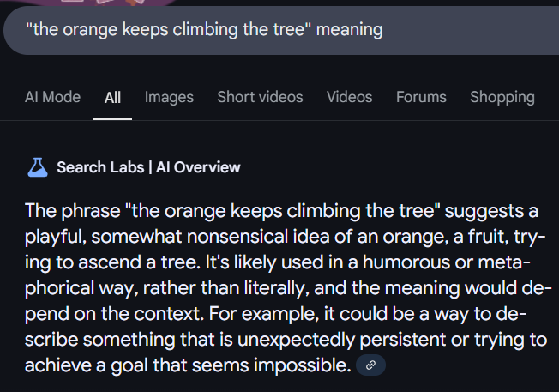Place cursor on "orange" in the search query
Viewport: 559px width, 392px height.
[x=90, y=30]
